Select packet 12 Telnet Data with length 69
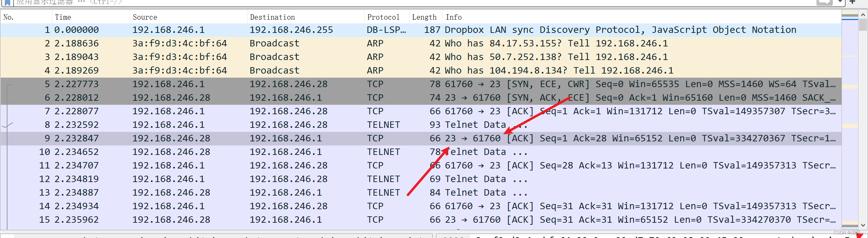This screenshot has width=868, height=238. (x=421, y=179)
